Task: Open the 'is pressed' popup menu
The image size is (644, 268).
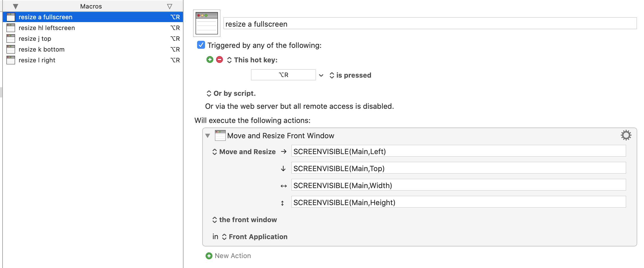Action: [351, 75]
